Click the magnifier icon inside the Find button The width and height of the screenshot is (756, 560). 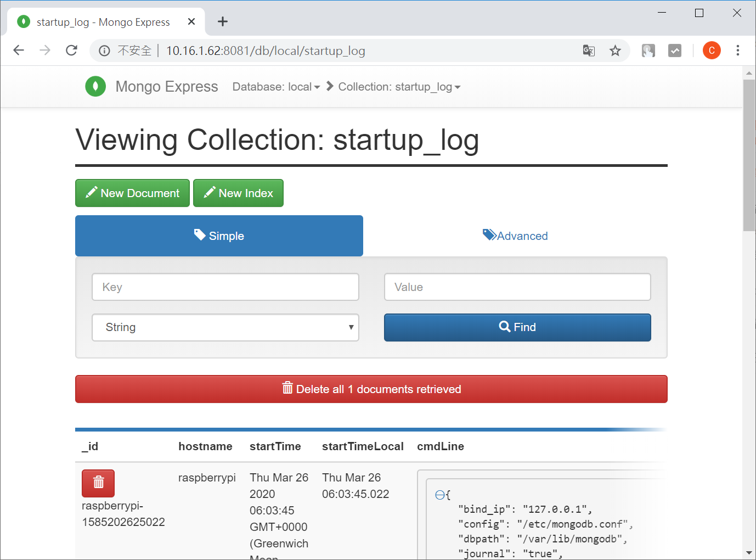tap(505, 327)
